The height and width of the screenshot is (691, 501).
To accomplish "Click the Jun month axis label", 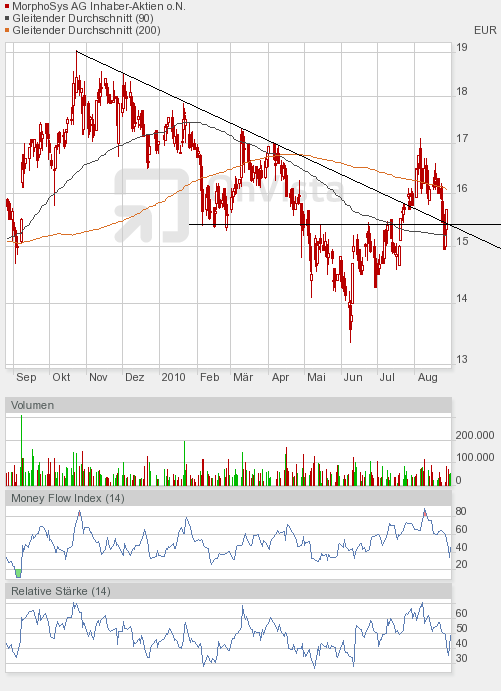I will 353,378.
